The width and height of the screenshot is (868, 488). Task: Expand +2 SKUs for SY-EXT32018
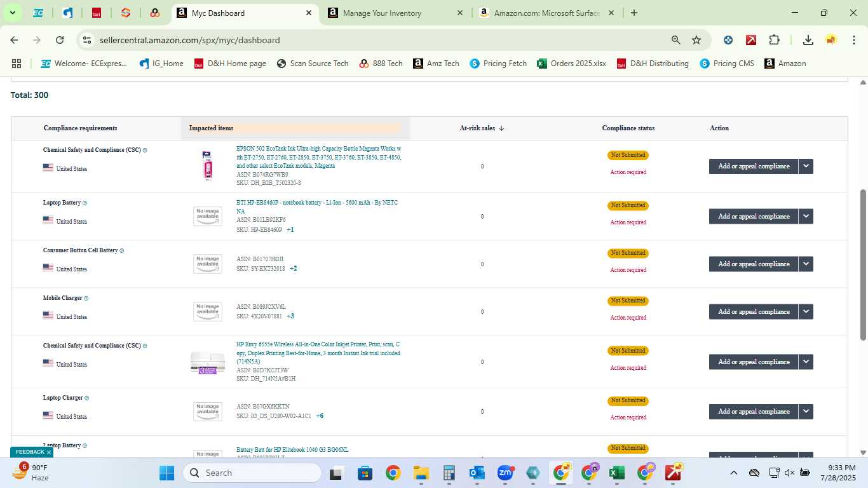[x=294, y=269]
